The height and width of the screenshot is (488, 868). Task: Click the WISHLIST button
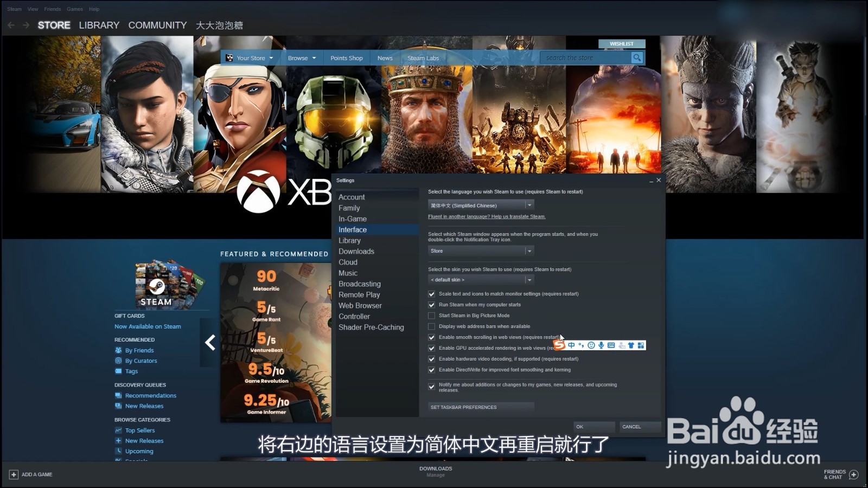tap(622, 44)
